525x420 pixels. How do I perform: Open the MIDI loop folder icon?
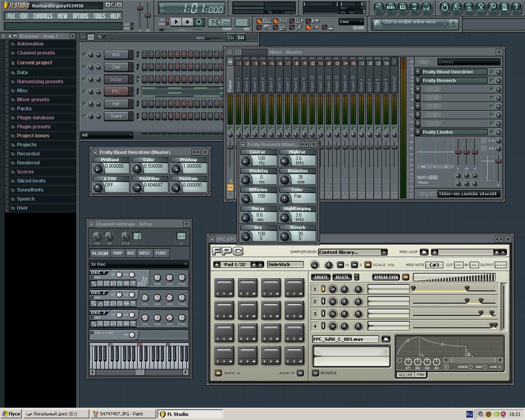click(x=424, y=252)
